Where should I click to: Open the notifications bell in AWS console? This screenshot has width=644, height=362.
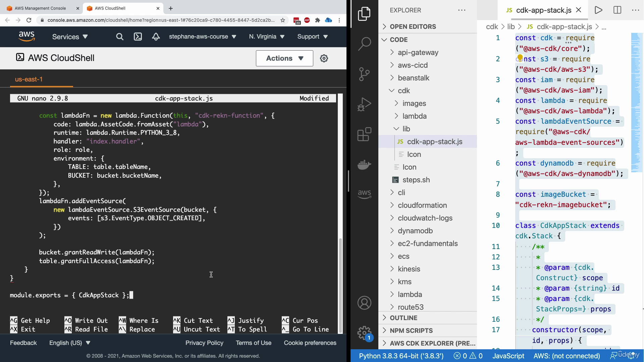click(156, 37)
